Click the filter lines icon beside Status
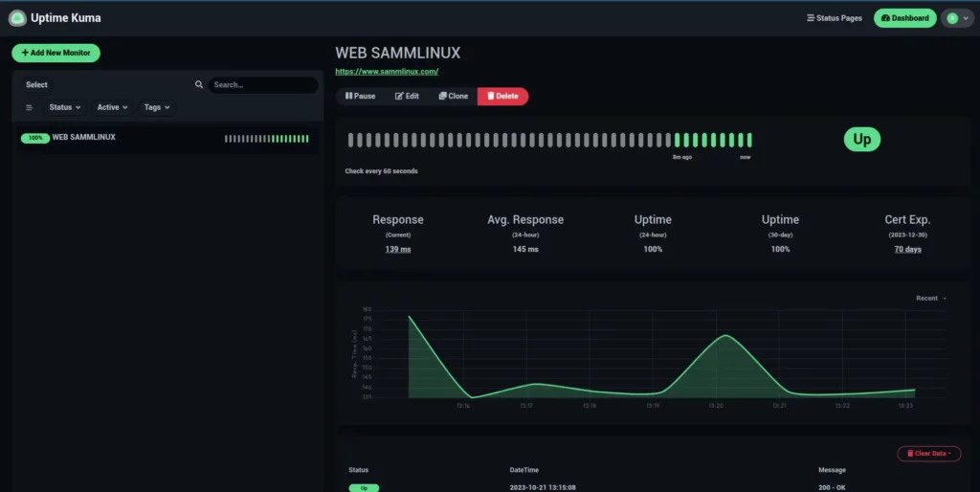Image resolution: width=980 pixels, height=492 pixels. pos(29,107)
